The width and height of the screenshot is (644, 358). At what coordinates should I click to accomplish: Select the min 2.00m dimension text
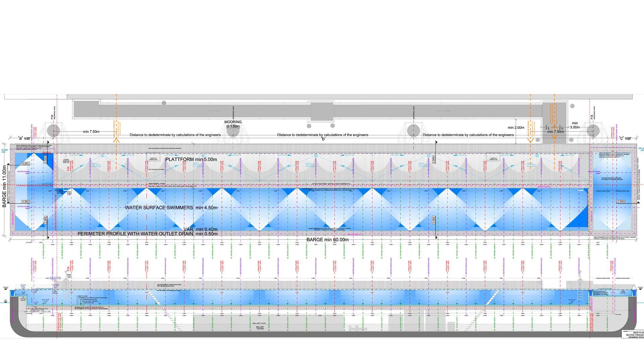pos(516,127)
